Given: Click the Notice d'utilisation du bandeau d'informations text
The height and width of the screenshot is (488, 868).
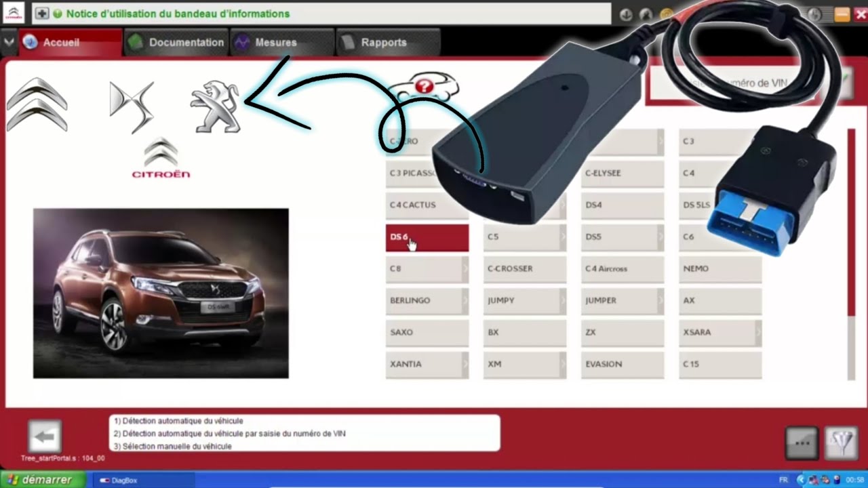Looking at the screenshot, I should (x=178, y=14).
